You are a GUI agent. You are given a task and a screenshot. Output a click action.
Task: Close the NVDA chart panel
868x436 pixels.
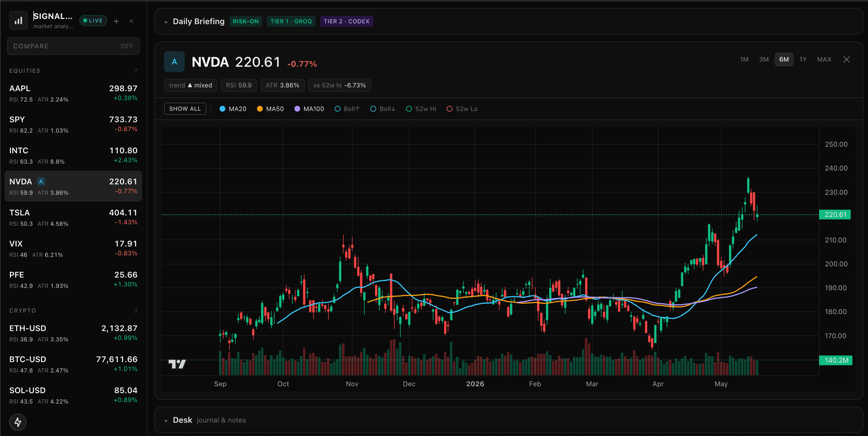click(x=846, y=60)
